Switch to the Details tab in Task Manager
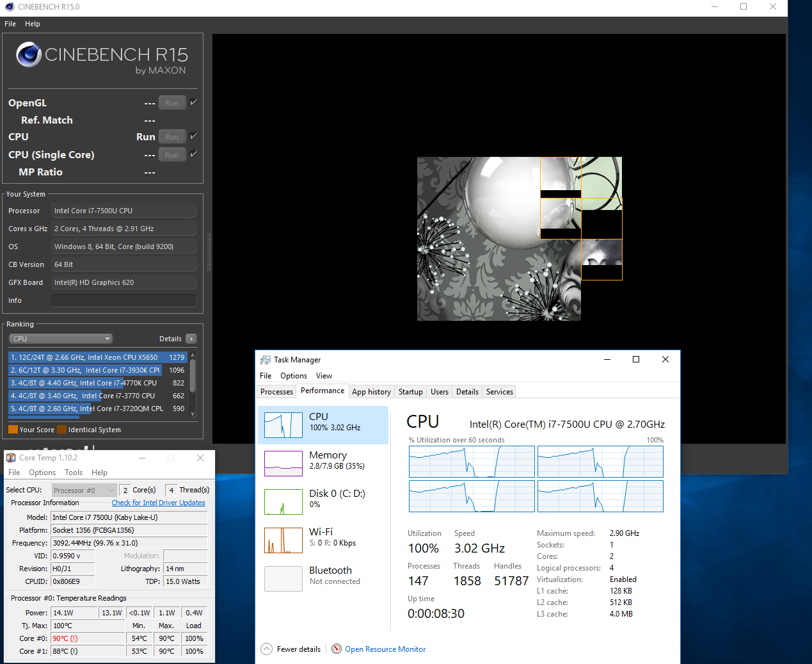 [467, 392]
